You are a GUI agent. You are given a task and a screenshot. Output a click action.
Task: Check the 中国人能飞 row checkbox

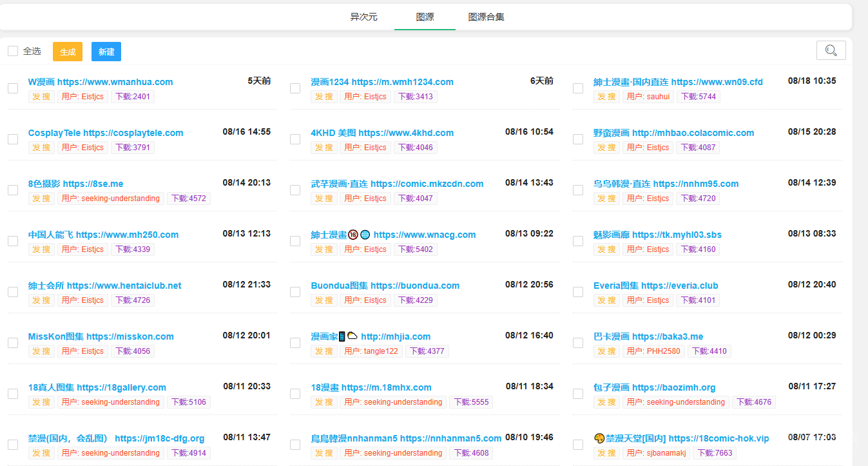[x=13, y=241]
